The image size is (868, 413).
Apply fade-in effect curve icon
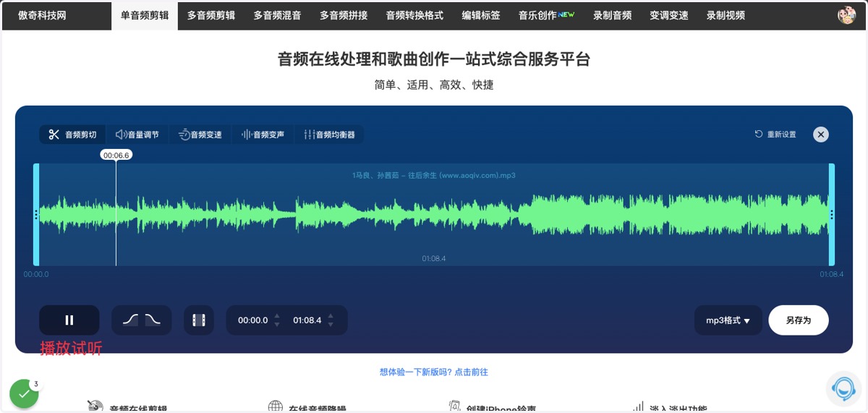click(x=130, y=320)
